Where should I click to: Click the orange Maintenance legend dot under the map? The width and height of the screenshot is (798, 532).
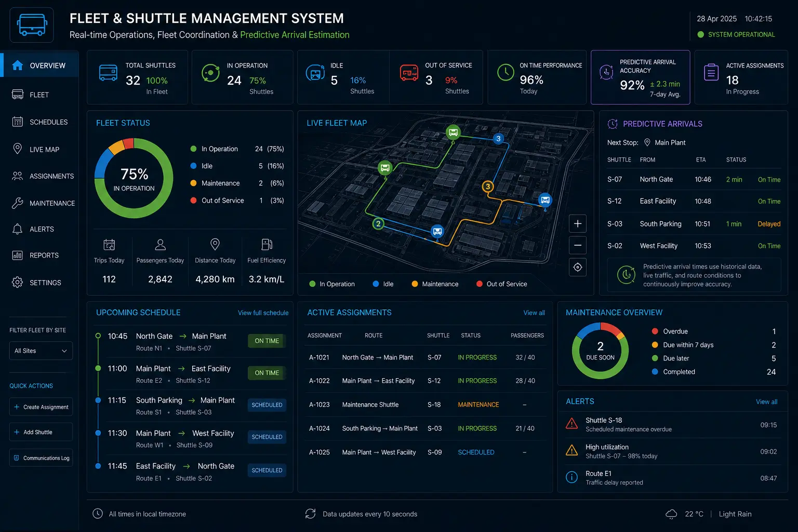tap(415, 284)
